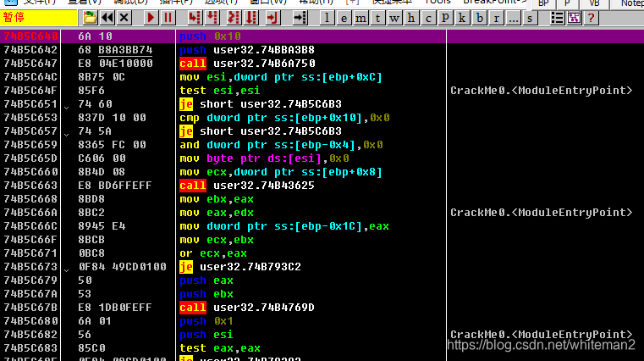Select mov esi,dword ptr ss:[ebp+0xC]

tap(281, 77)
